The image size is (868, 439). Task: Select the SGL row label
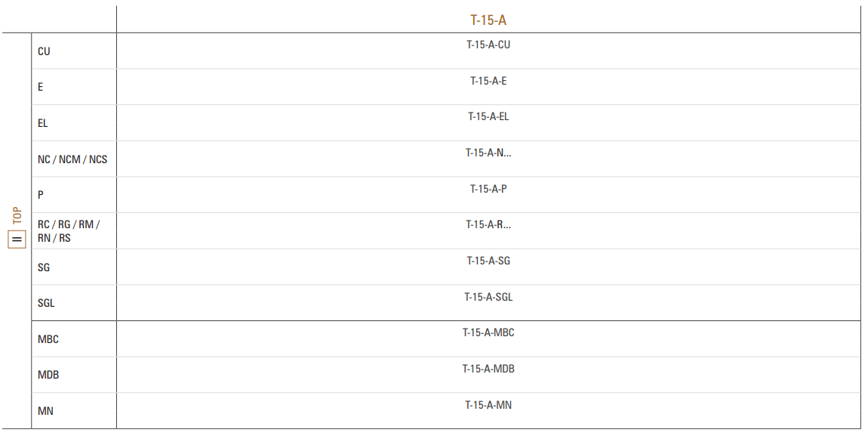[x=46, y=303]
